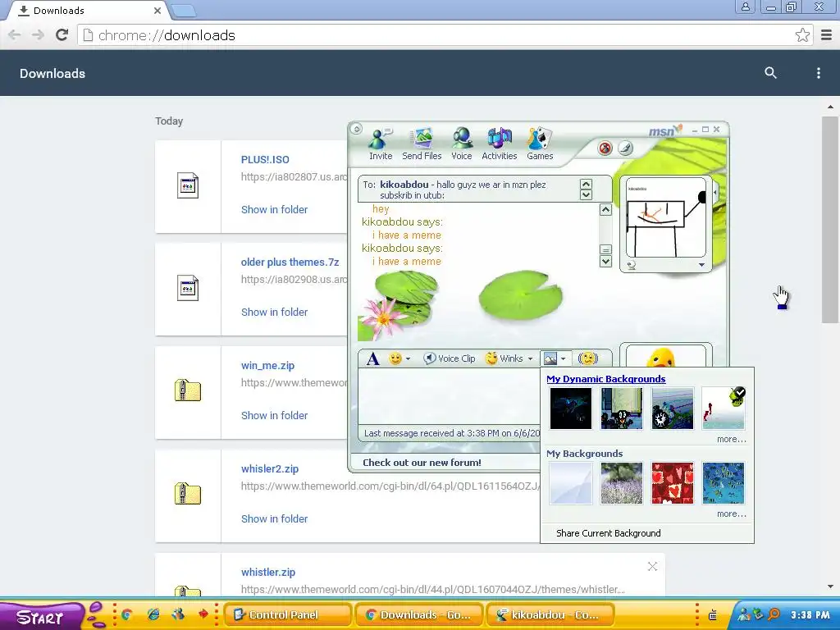The image size is (840, 630).
Task: Remove whistler.zip entry with X
Action: coord(652,566)
